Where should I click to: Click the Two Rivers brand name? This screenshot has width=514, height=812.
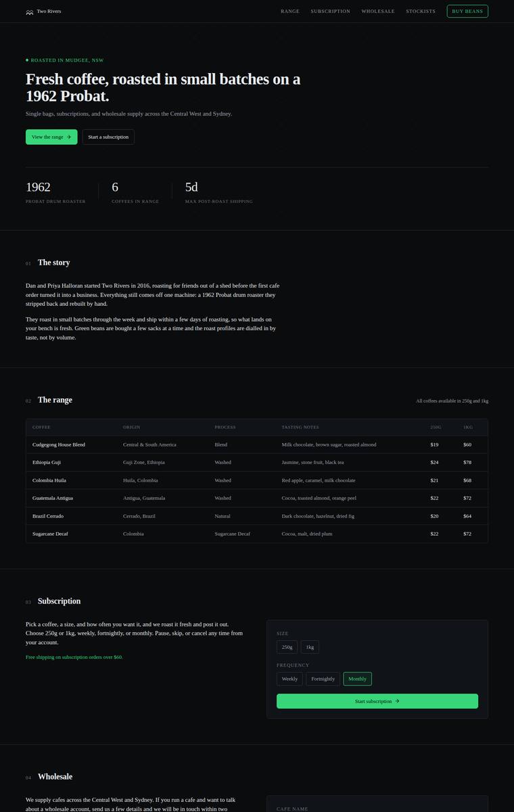tap(49, 12)
